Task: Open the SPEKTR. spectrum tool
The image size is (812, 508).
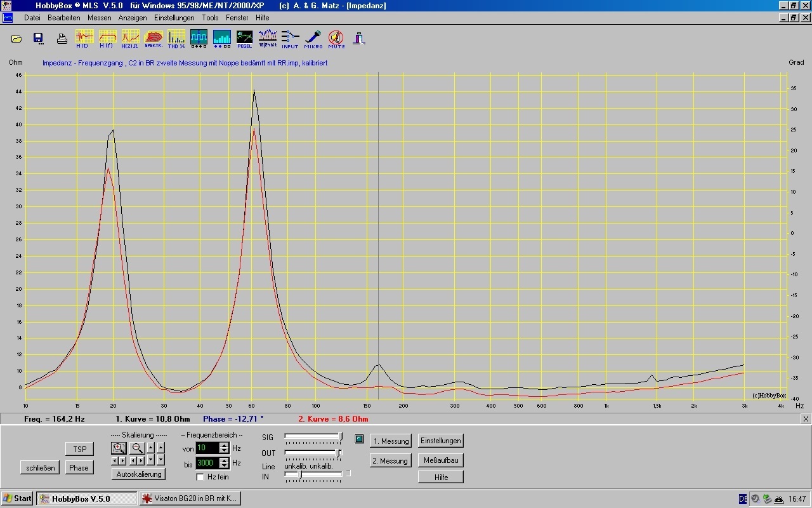Action: point(154,38)
